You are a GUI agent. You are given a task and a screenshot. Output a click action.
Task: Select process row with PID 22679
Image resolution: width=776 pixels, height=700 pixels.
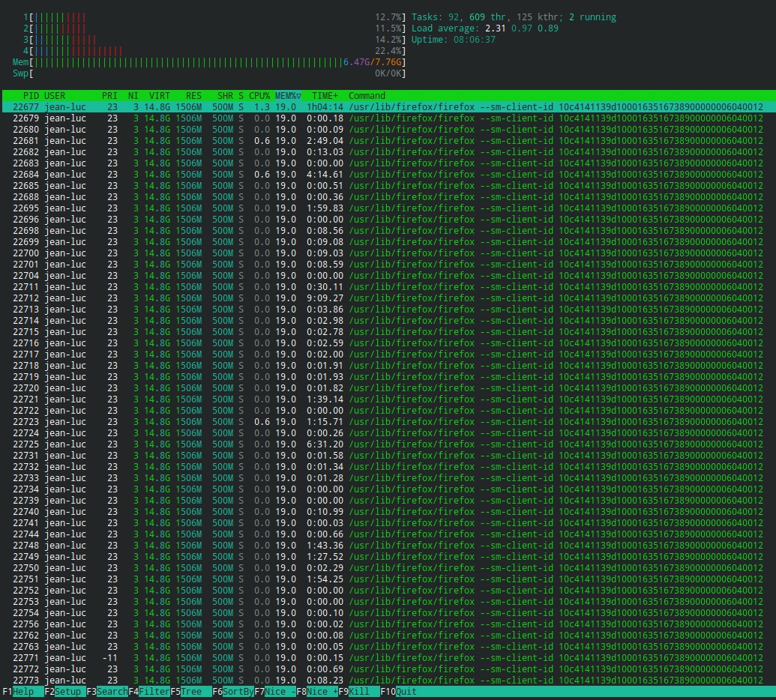(x=388, y=118)
